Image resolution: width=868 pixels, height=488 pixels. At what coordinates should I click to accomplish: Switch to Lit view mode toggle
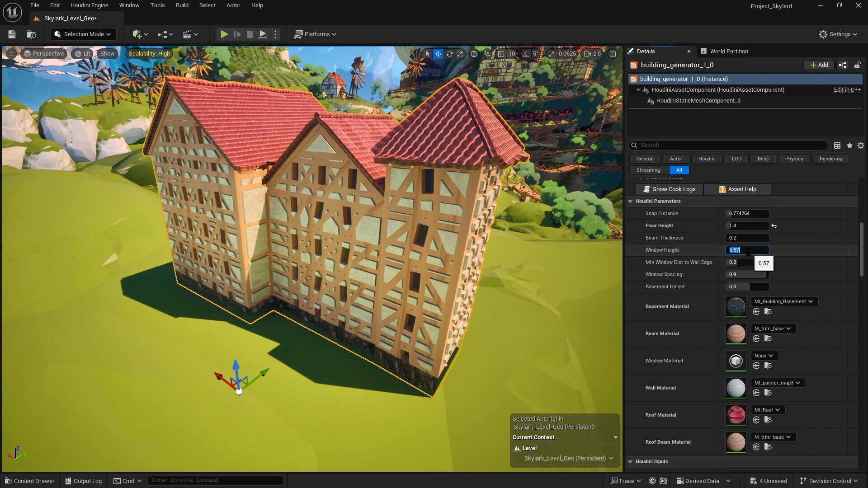(x=82, y=53)
